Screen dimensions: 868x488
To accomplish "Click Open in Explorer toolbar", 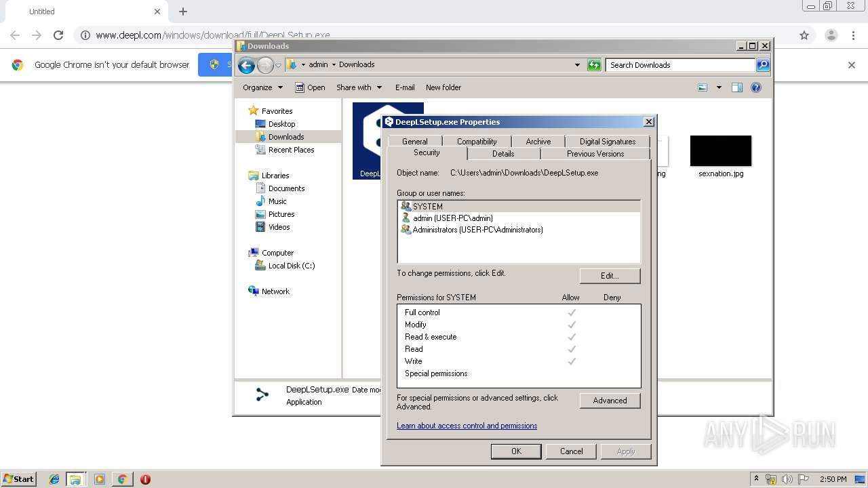I will 310,87.
